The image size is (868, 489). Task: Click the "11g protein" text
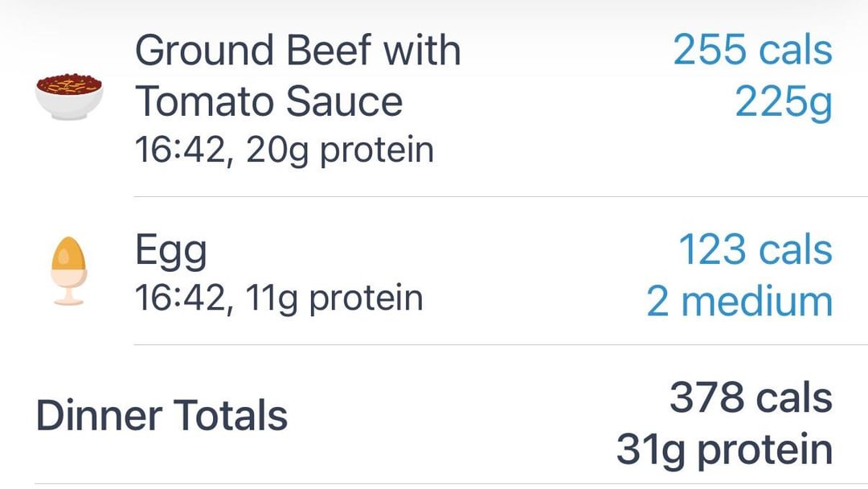[334, 298]
